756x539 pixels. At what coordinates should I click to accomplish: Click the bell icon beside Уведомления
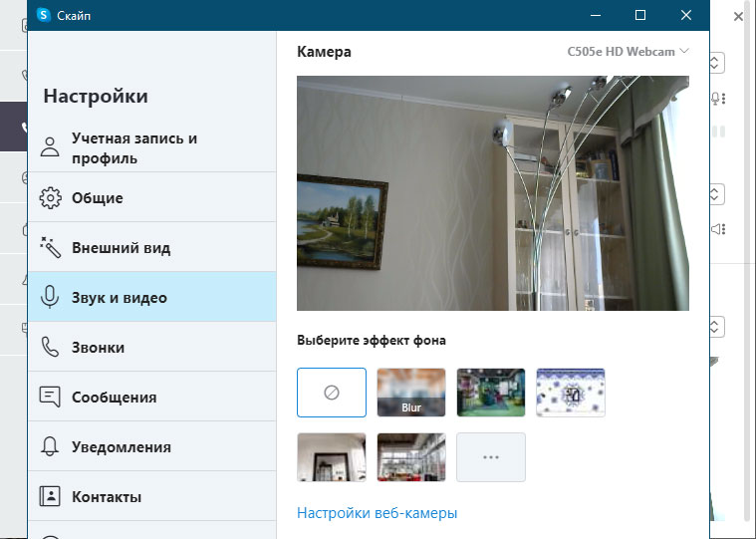tap(50, 446)
